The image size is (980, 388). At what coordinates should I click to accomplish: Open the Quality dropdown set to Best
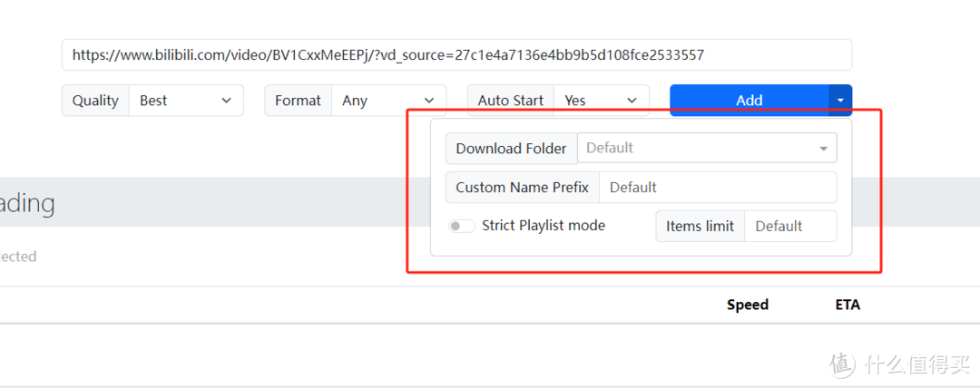coord(186,101)
